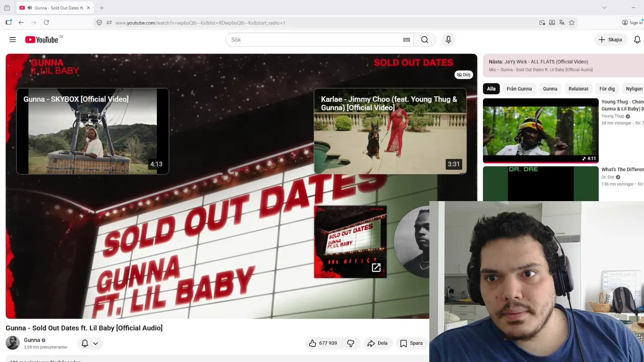
Task: Select the Alla filter chip
Action: click(x=491, y=88)
